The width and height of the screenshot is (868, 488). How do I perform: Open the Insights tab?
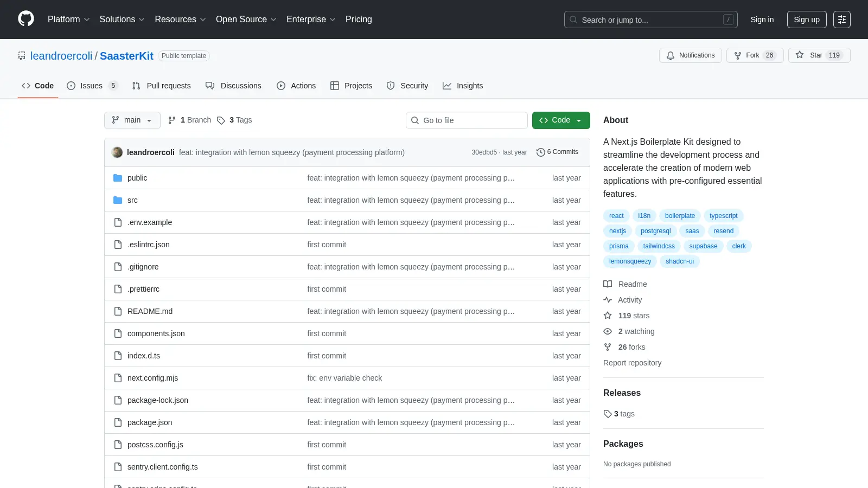[463, 86]
